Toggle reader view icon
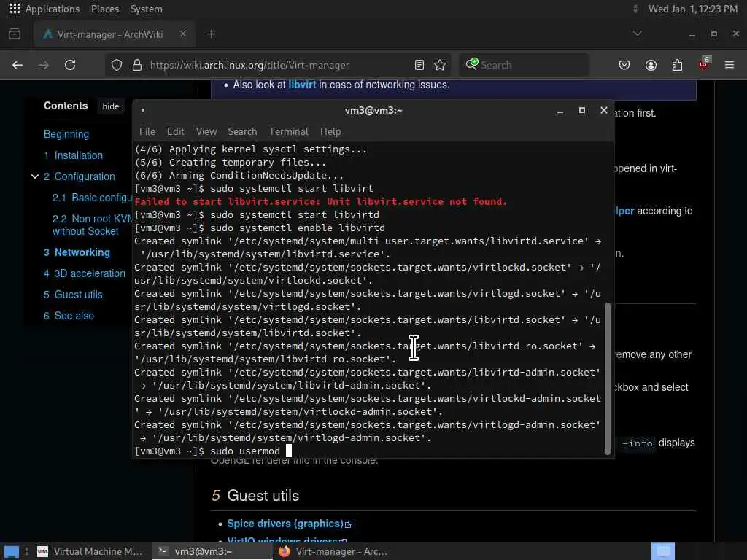The width and height of the screenshot is (747, 560). pyautogui.click(x=419, y=65)
